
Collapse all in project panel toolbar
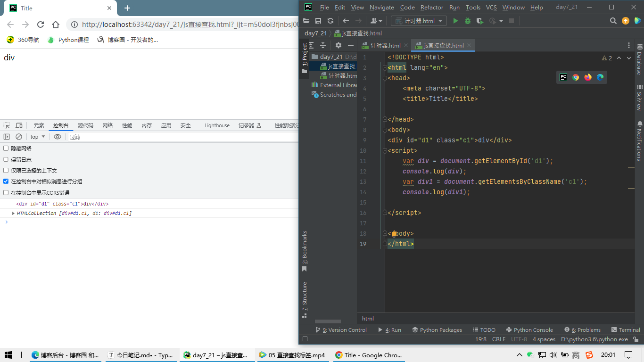(x=323, y=45)
